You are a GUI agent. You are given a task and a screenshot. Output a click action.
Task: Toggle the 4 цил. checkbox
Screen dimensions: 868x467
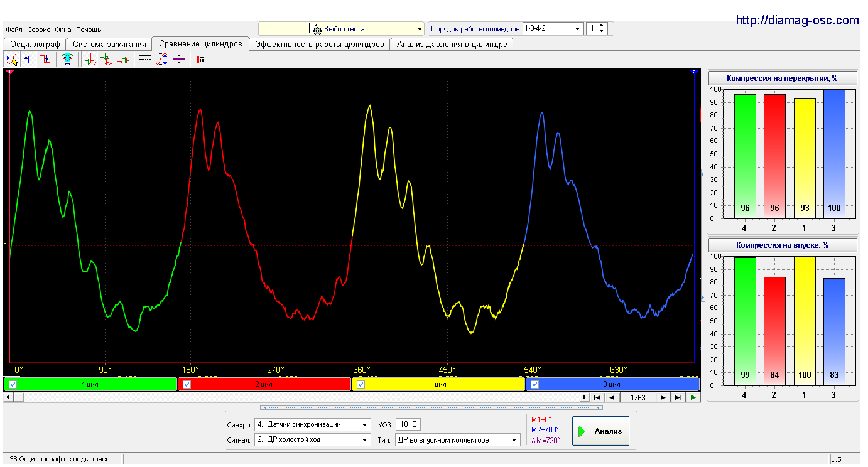click(13, 385)
